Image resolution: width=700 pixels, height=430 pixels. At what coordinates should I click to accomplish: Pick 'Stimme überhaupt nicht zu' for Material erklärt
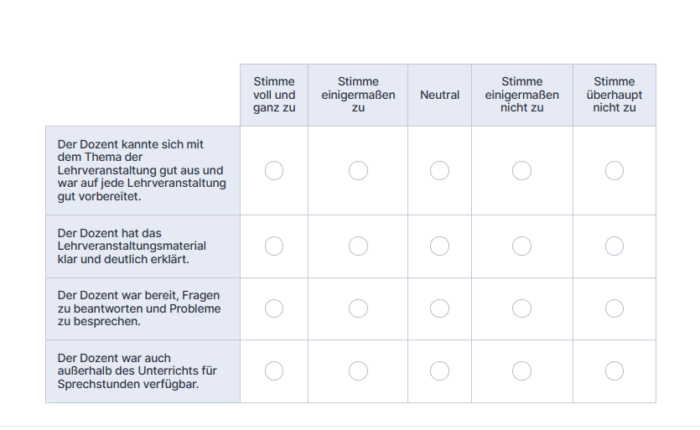point(614,246)
